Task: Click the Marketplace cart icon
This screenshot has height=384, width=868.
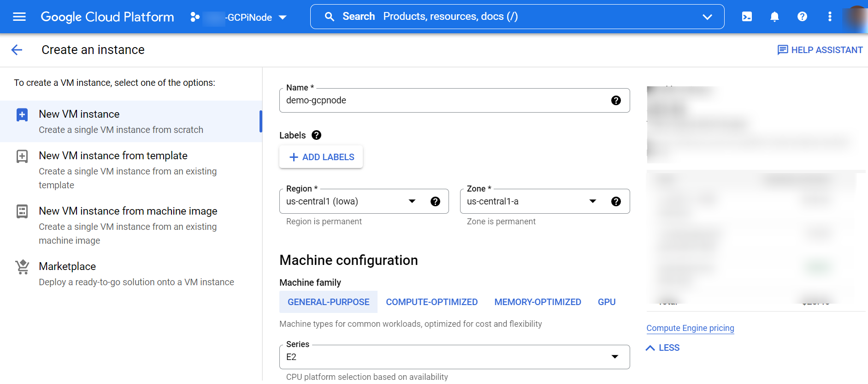Action: click(22, 267)
